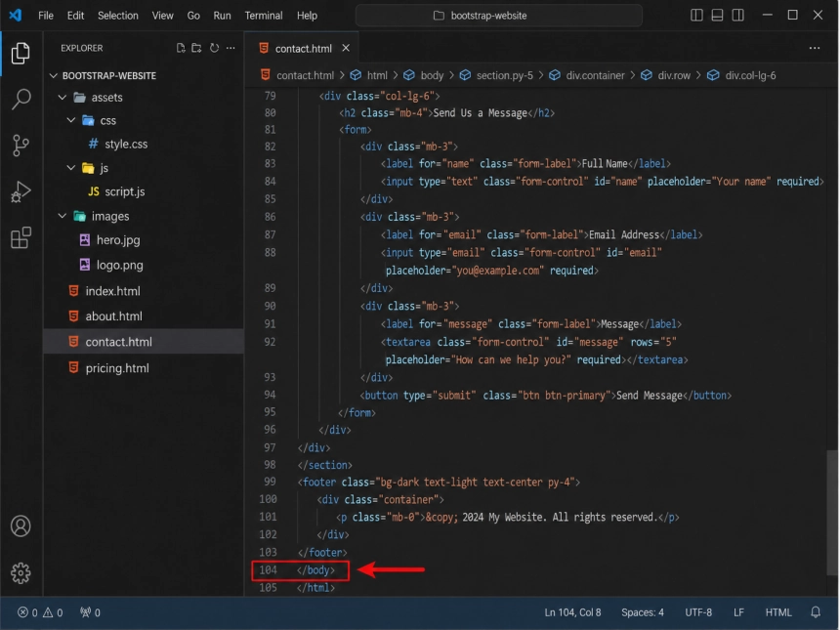Open Explorer more actions ellipsis
Image resolution: width=840 pixels, height=630 pixels.
click(x=231, y=48)
